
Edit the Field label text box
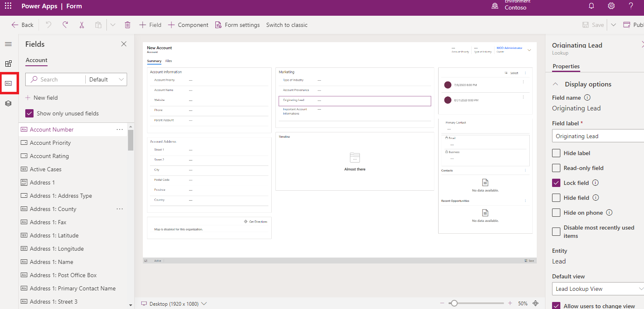tap(598, 136)
